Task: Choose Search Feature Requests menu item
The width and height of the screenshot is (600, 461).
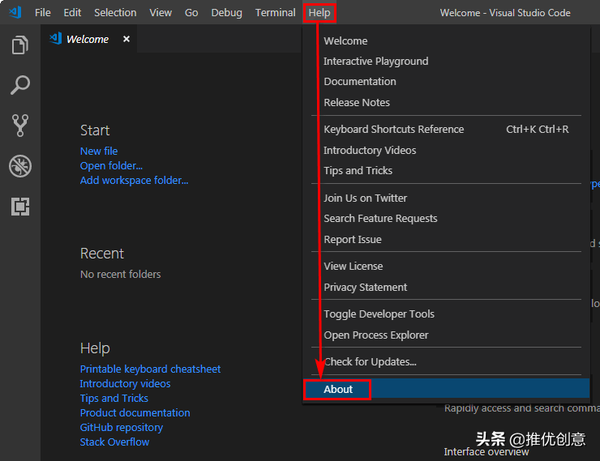Action: [x=446, y=218]
